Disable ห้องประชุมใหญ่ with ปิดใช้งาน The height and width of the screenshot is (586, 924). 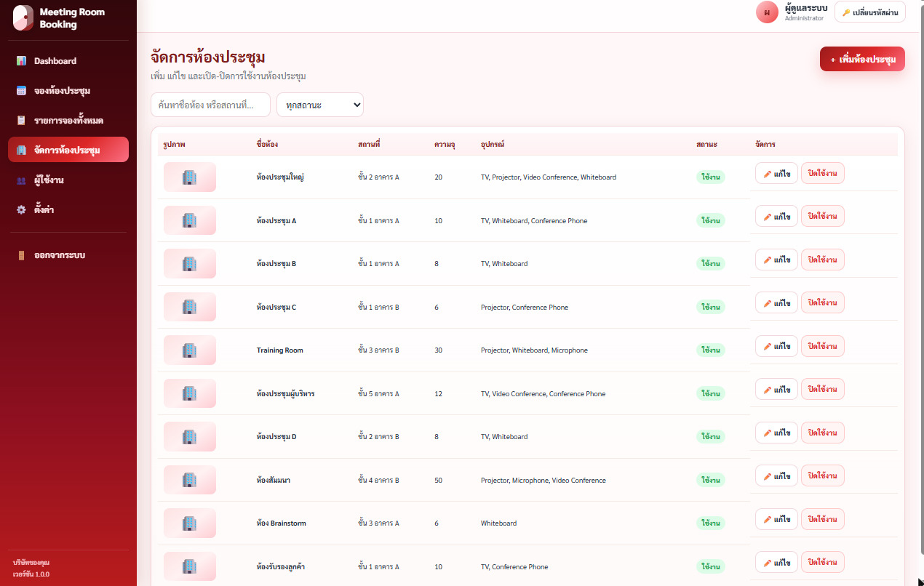(x=823, y=173)
